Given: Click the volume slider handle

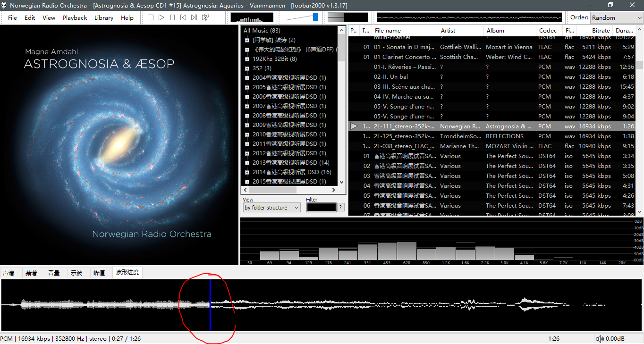Looking at the screenshot, I should (315, 17).
